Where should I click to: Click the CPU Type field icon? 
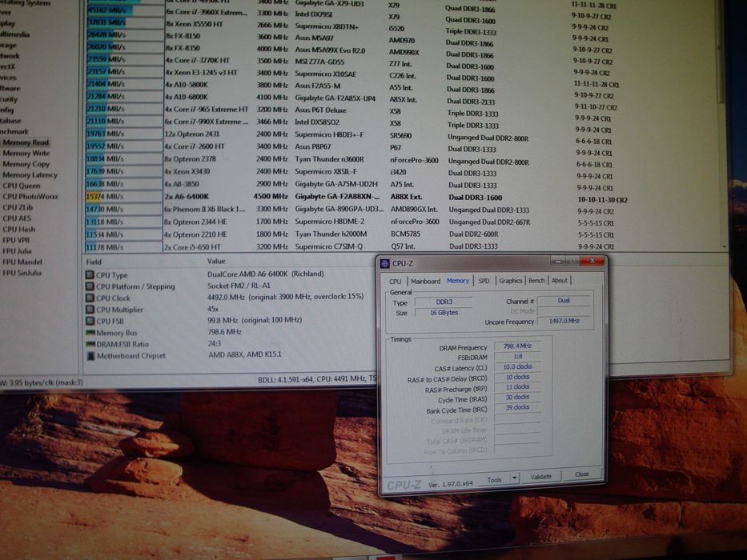(x=90, y=274)
